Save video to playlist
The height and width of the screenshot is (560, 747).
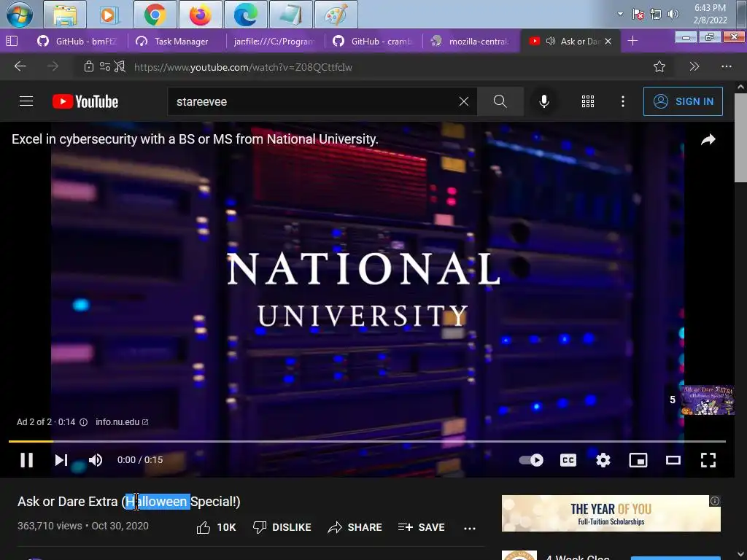[421, 527]
